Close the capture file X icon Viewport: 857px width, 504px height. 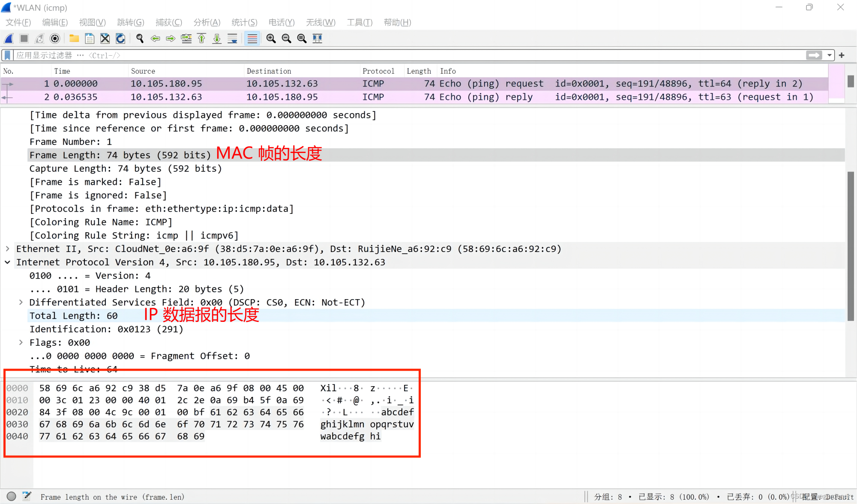point(105,39)
